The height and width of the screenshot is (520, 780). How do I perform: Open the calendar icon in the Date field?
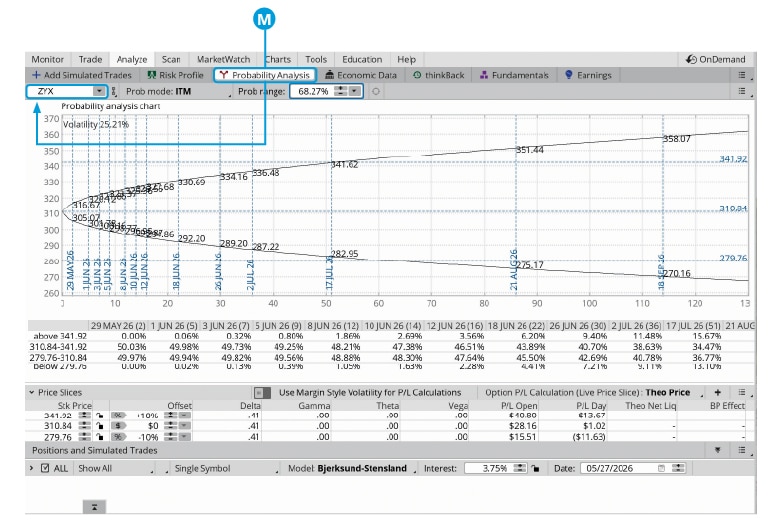point(662,468)
